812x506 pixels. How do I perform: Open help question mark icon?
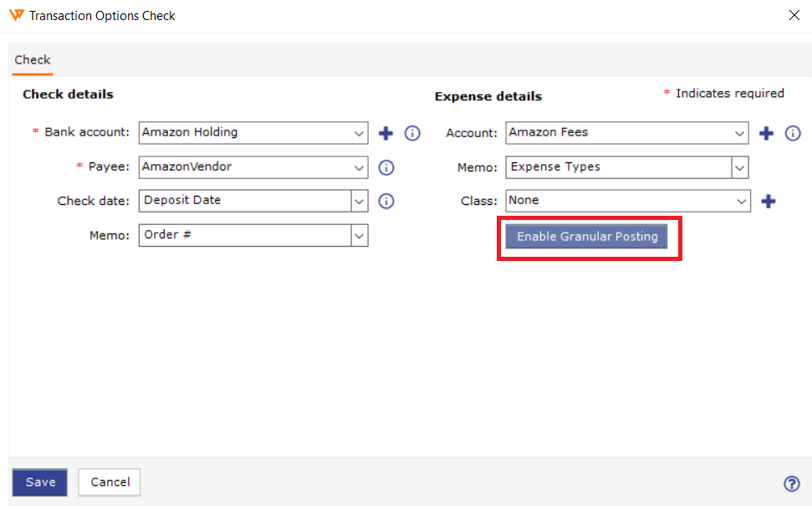point(791,483)
